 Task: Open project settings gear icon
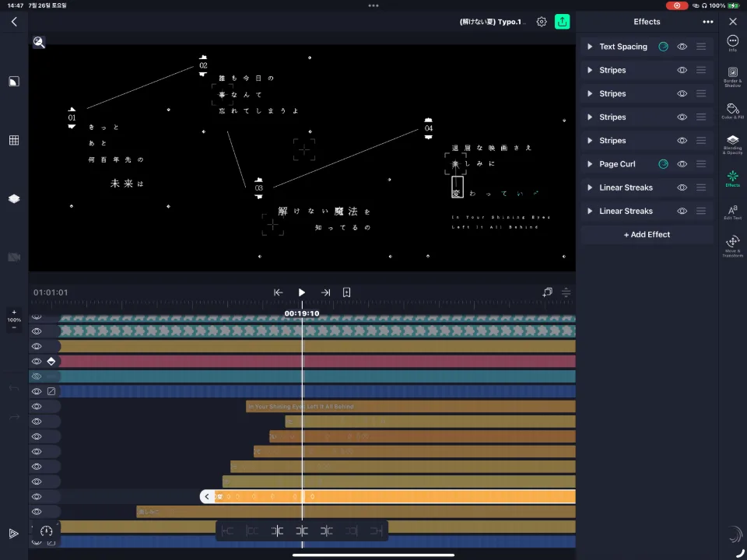coord(542,22)
